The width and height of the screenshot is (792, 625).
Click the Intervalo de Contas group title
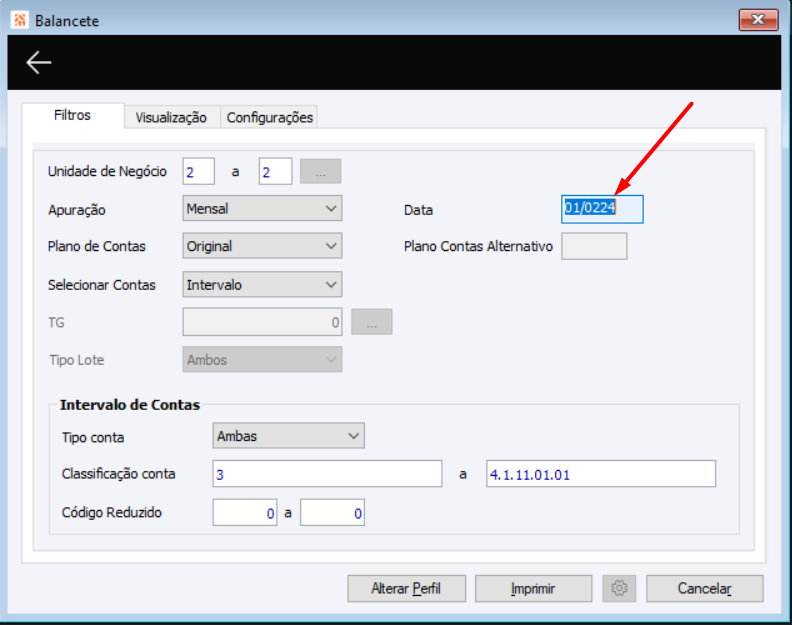[130, 405]
